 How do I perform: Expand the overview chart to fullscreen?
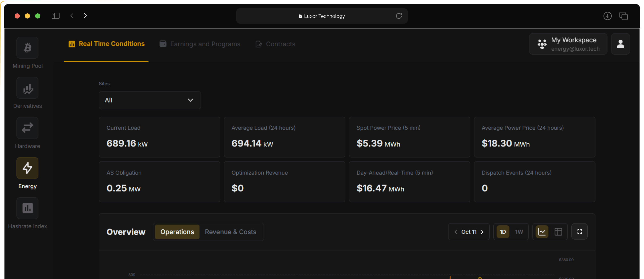click(580, 232)
